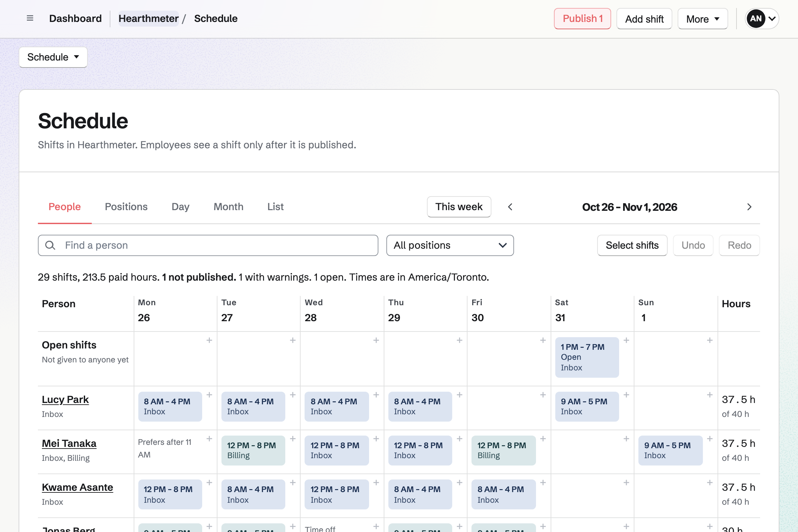Viewport: 798px width, 532px height.
Task: Open Lucy Park's Wednesday 8 AM - 4 PM shift
Action: [x=336, y=406]
